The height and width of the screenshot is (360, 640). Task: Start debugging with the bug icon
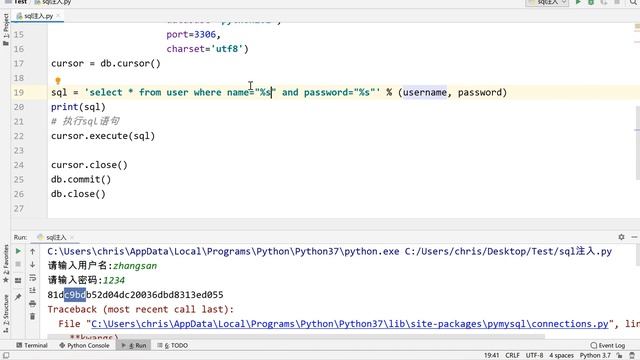click(x=591, y=2)
